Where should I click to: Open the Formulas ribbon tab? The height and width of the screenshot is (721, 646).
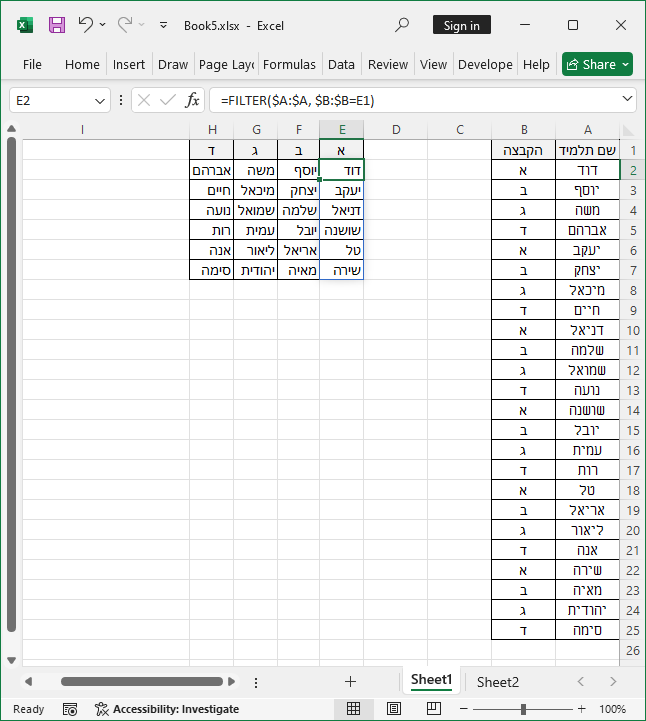tap(289, 64)
